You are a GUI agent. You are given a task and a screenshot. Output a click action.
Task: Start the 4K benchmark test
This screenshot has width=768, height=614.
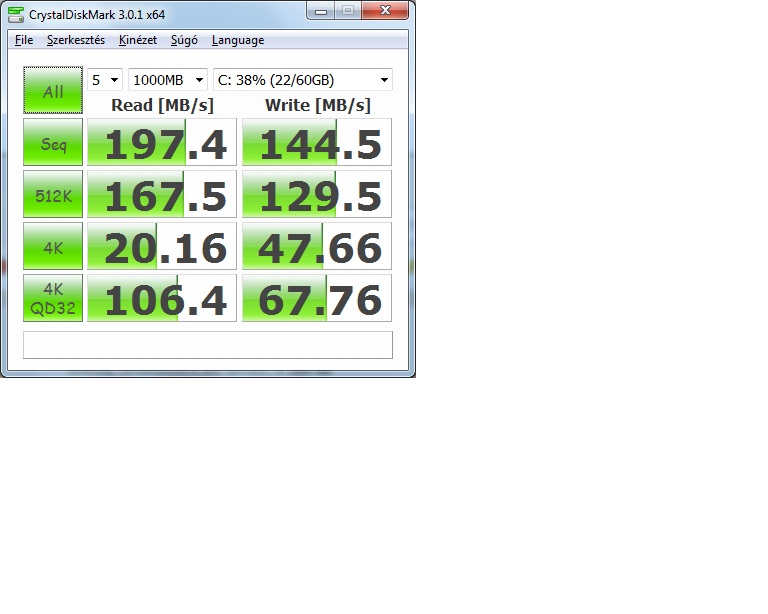(x=53, y=246)
